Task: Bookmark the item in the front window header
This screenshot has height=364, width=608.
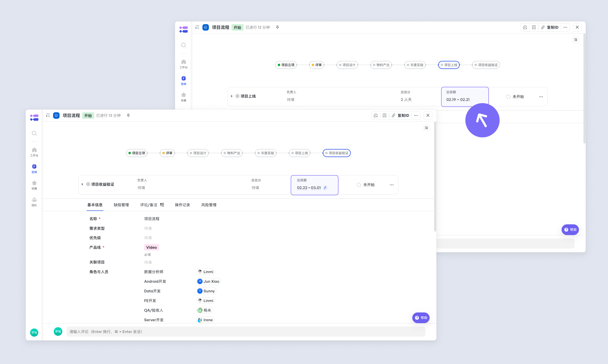Action: point(384,115)
